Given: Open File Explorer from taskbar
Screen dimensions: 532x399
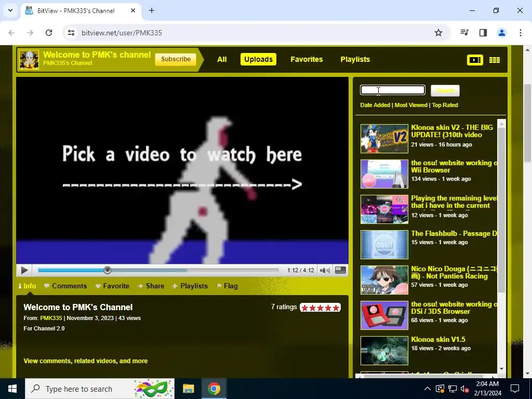Looking at the screenshot, I should 188,389.
